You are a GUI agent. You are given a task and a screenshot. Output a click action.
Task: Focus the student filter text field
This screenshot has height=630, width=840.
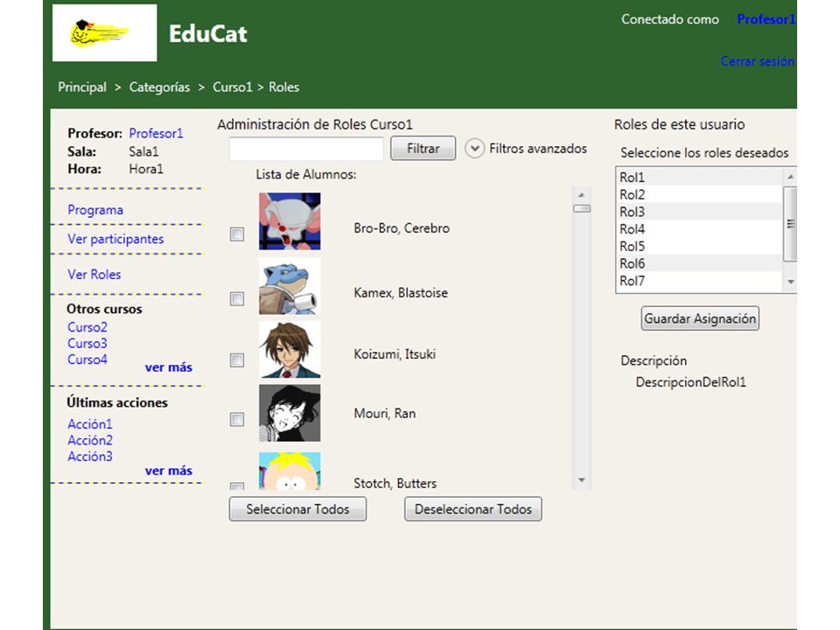pos(306,149)
